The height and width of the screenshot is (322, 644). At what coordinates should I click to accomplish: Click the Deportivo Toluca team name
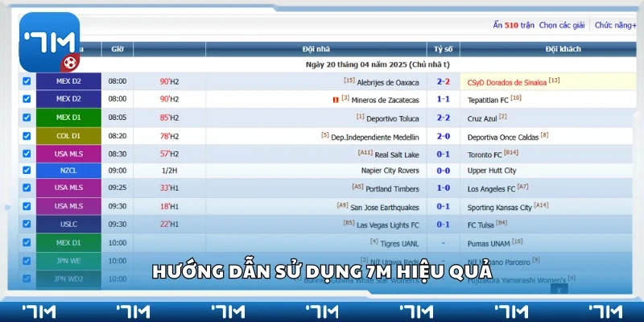[x=393, y=118]
